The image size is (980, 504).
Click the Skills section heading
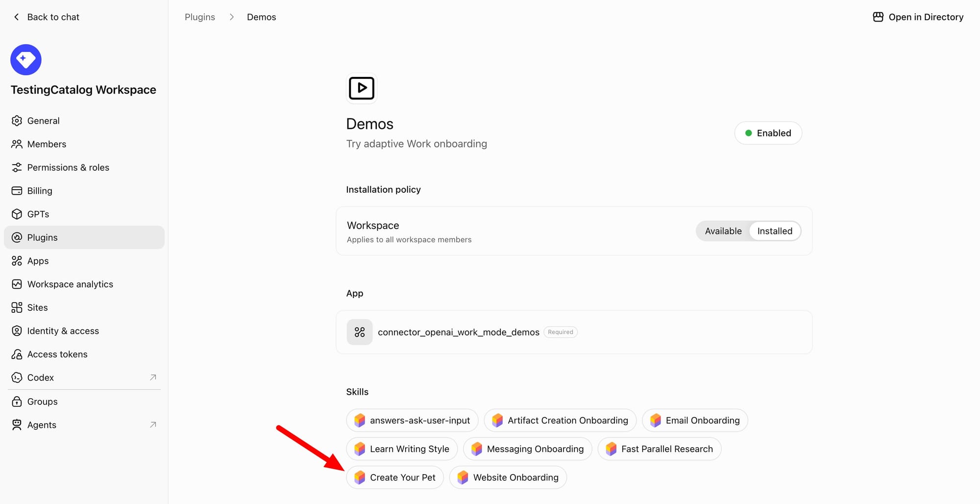pyautogui.click(x=357, y=392)
